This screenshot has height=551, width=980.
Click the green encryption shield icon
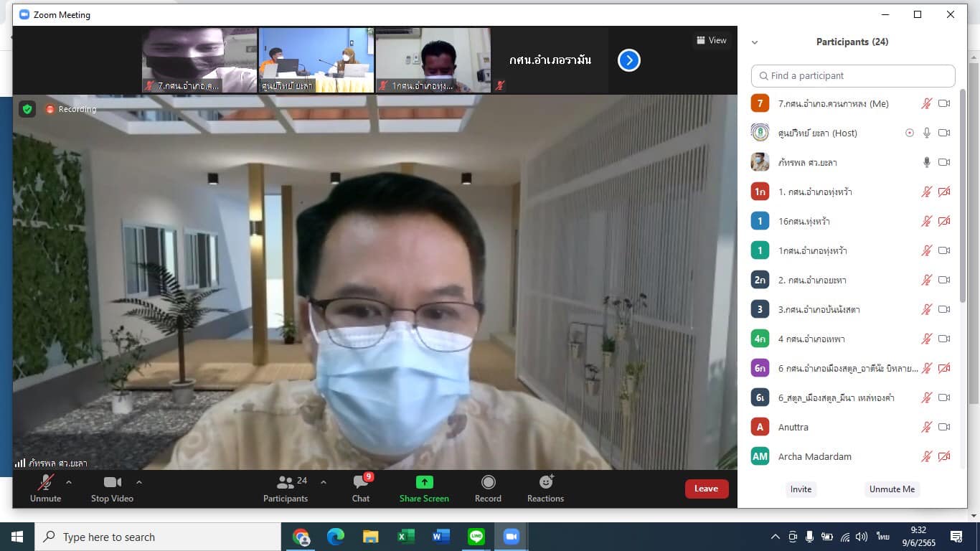point(27,109)
